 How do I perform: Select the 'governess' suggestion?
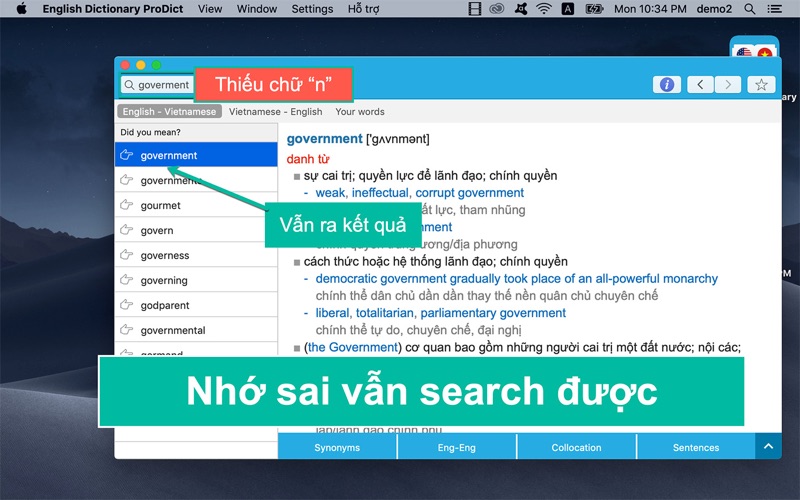click(x=196, y=255)
